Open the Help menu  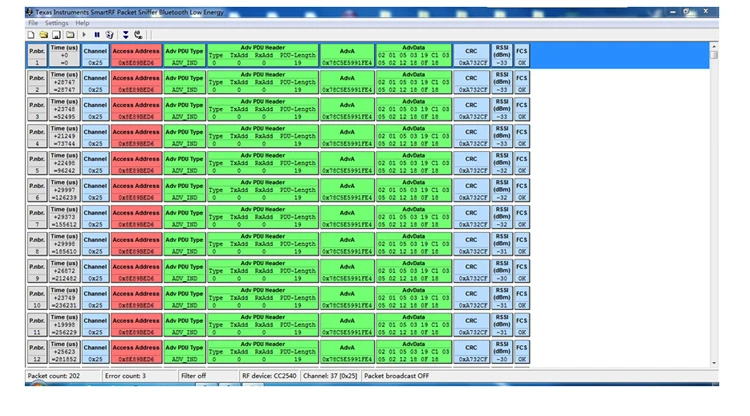(82, 23)
